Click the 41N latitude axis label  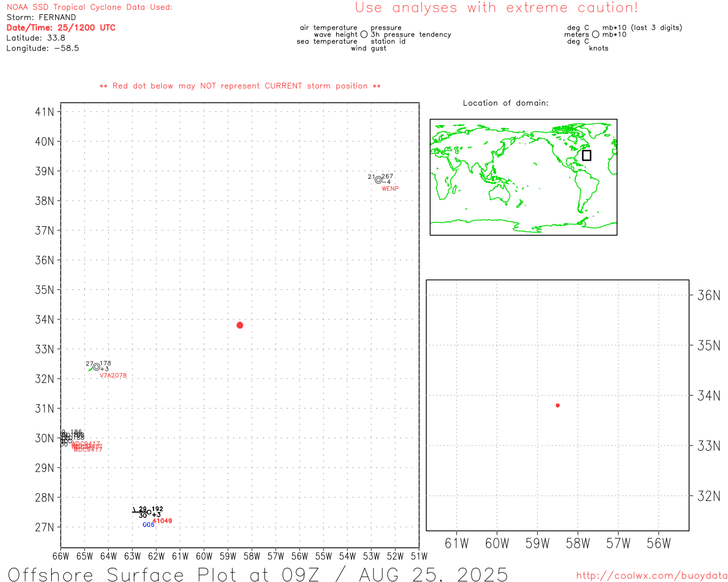[45, 111]
